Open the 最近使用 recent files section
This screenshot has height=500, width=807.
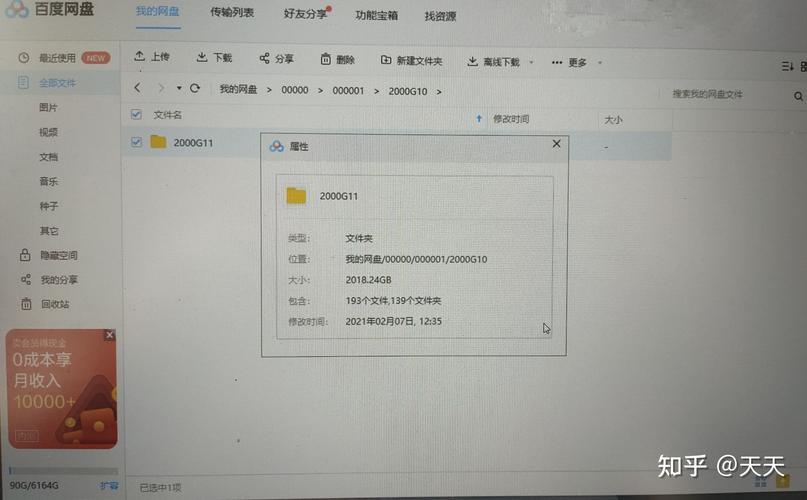pyautogui.click(x=63, y=58)
